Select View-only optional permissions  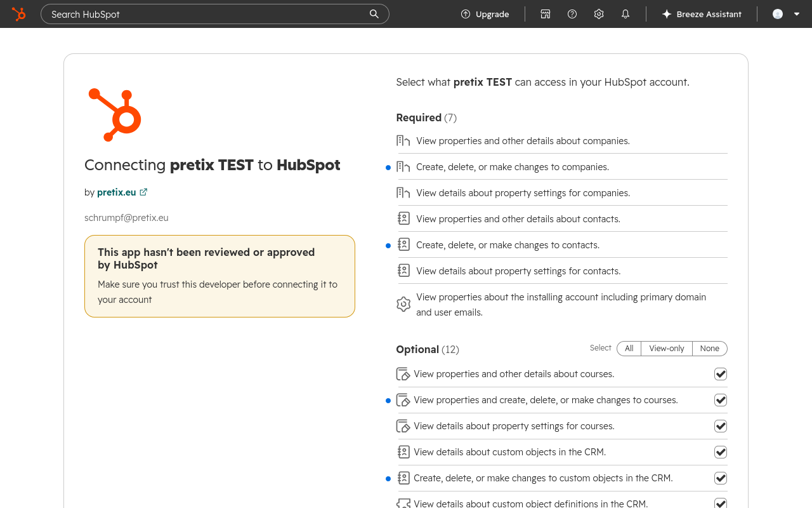pos(667,349)
